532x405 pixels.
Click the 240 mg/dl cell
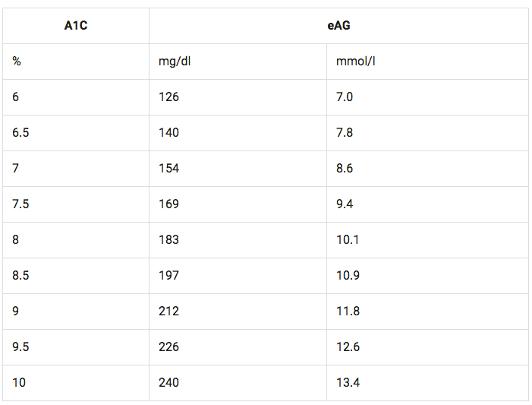click(168, 383)
